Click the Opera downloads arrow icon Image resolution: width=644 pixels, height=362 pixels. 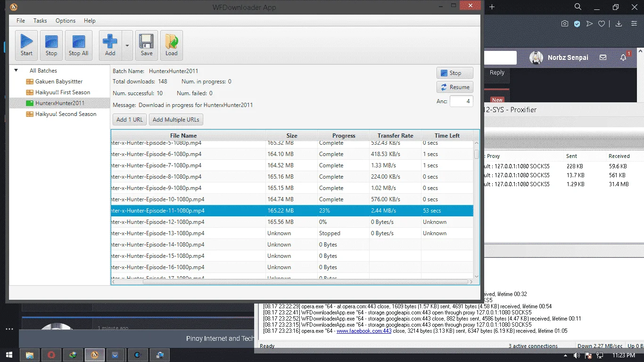[x=619, y=24]
